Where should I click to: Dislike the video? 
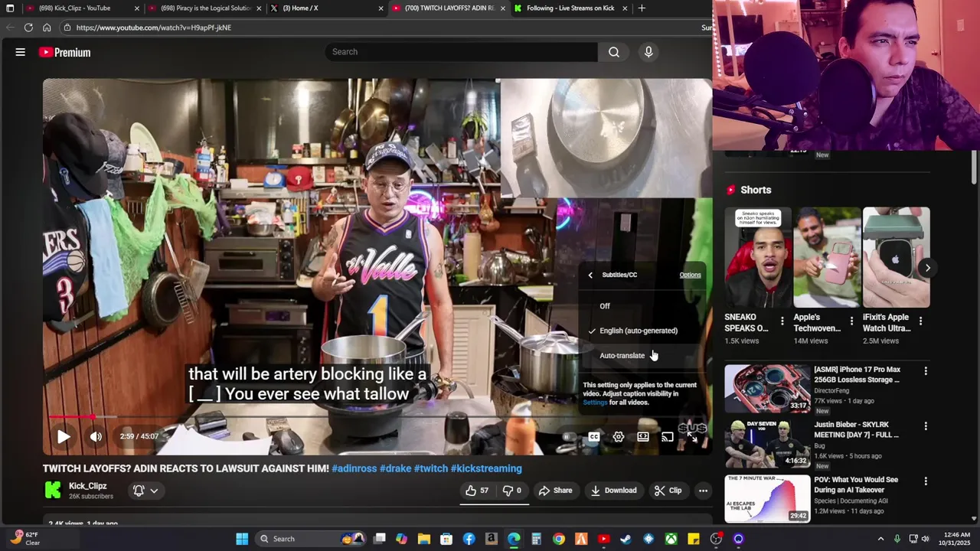point(512,491)
